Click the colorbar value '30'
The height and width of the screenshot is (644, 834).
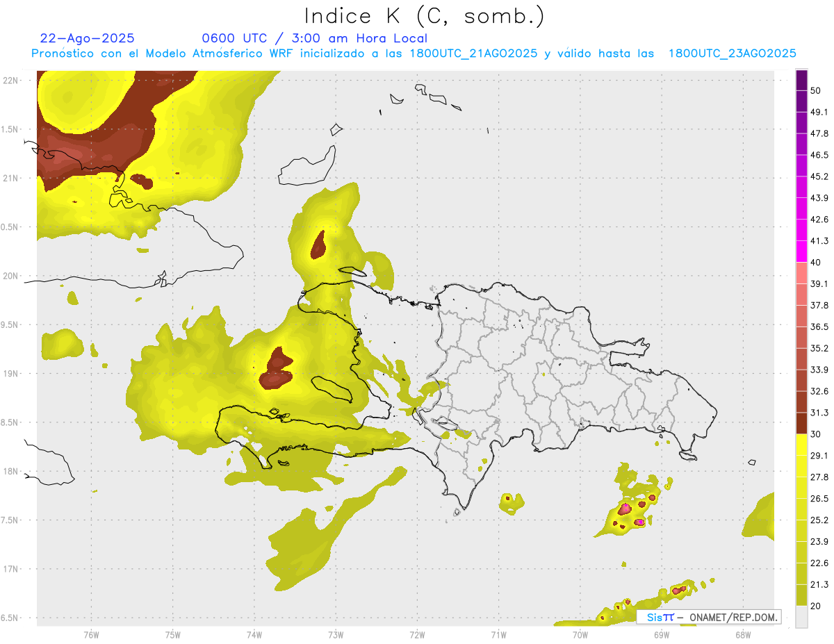[816, 434]
